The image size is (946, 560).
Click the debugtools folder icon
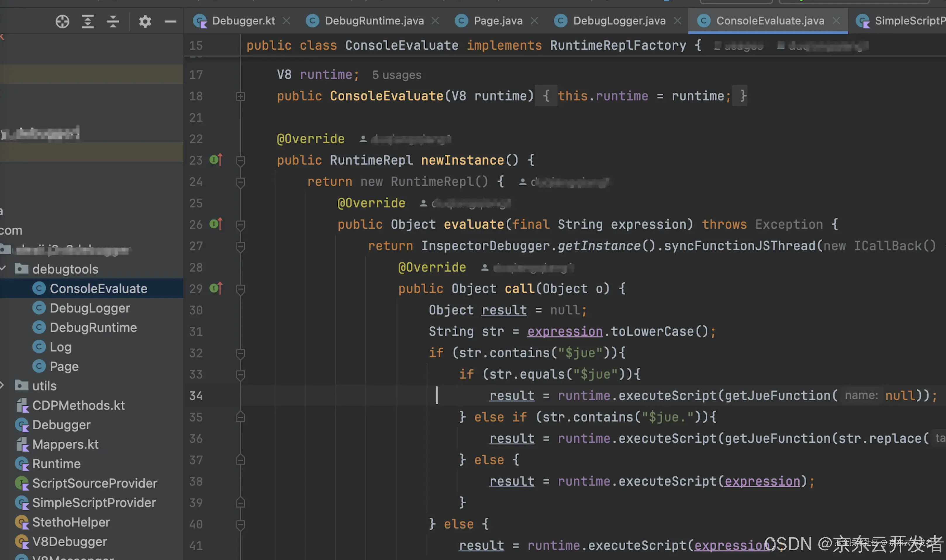(x=22, y=269)
